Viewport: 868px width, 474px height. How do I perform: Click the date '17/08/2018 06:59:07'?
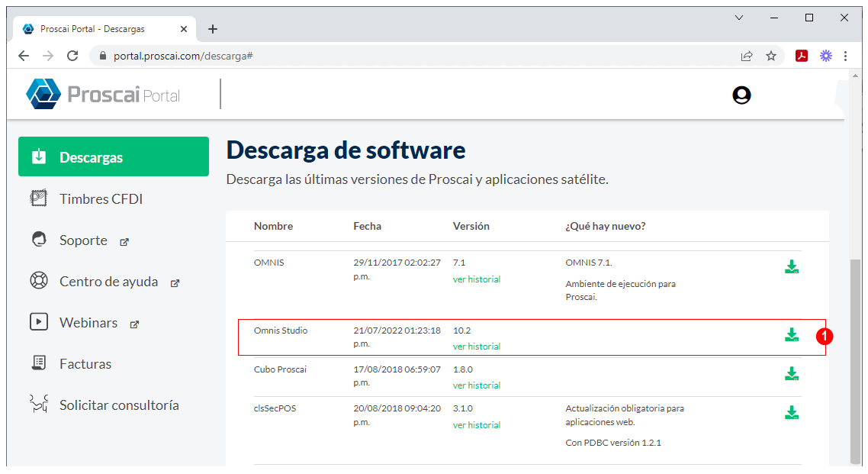pos(397,369)
